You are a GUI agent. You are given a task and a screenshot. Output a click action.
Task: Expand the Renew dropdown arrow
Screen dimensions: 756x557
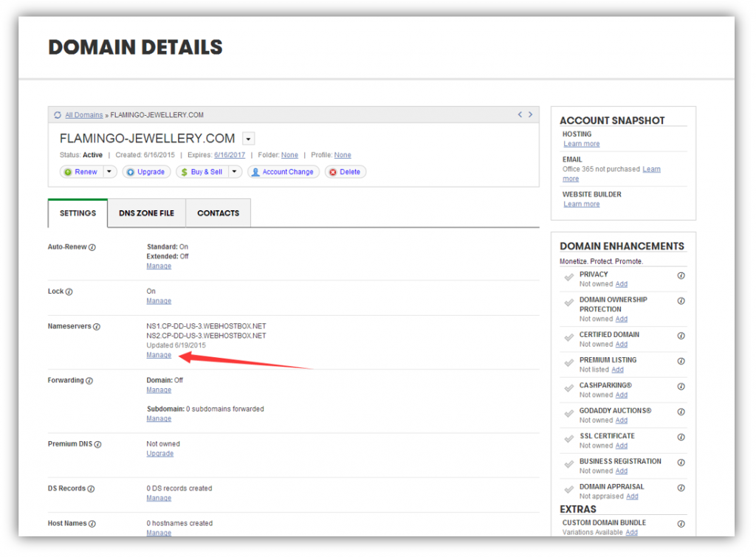click(x=109, y=172)
